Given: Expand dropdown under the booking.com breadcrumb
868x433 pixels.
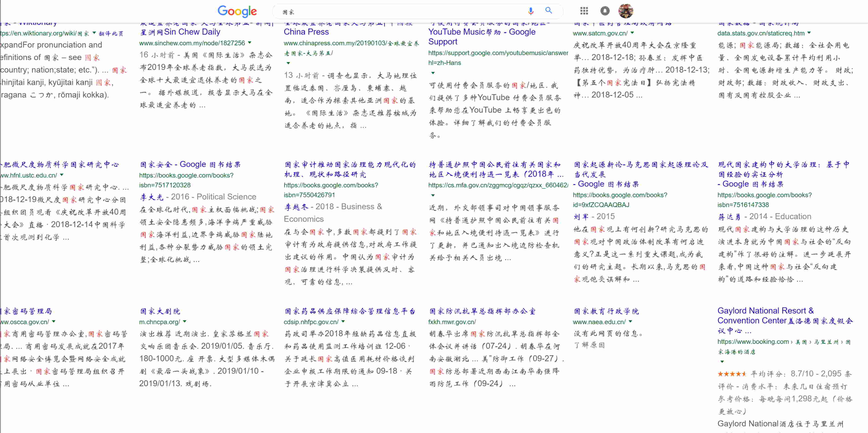Looking at the screenshot, I should point(722,362).
